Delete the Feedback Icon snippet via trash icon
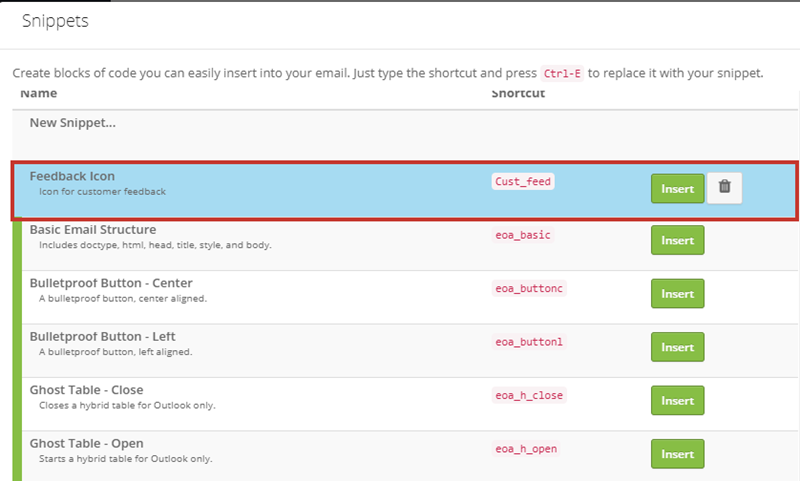800x481 pixels. click(724, 188)
